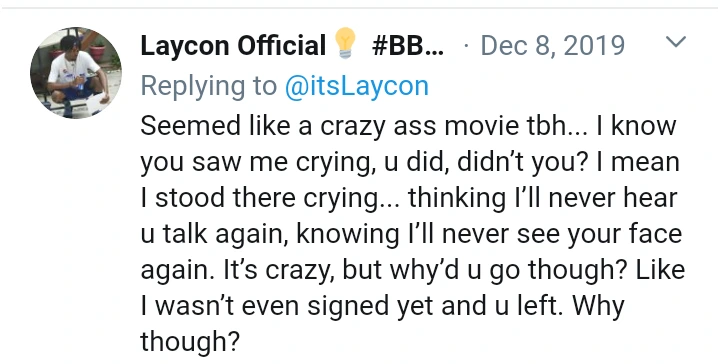This screenshot has height=364, width=720.
Task: Click the line starting 'Seemed like a crazy'
Action: 408,126
